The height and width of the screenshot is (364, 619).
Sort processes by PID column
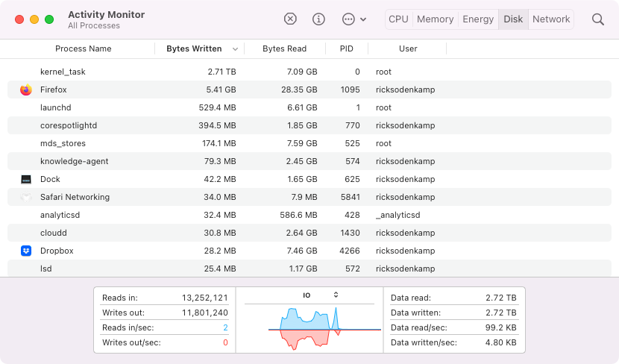tap(347, 49)
